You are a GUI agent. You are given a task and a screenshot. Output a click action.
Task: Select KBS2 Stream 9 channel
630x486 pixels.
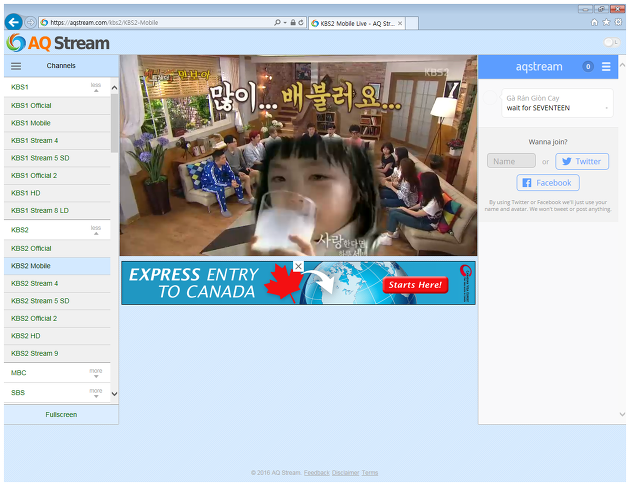click(x=57, y=353)
